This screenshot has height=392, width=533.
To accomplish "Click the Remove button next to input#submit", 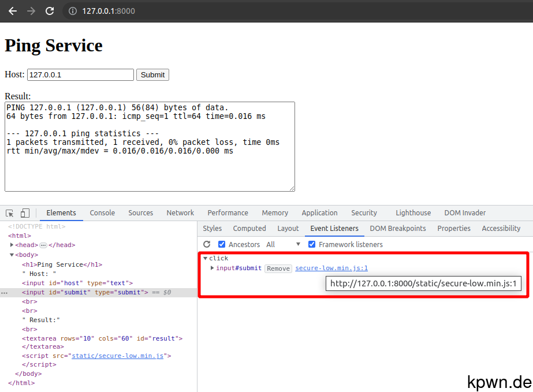I will click(x=278, y=268).
